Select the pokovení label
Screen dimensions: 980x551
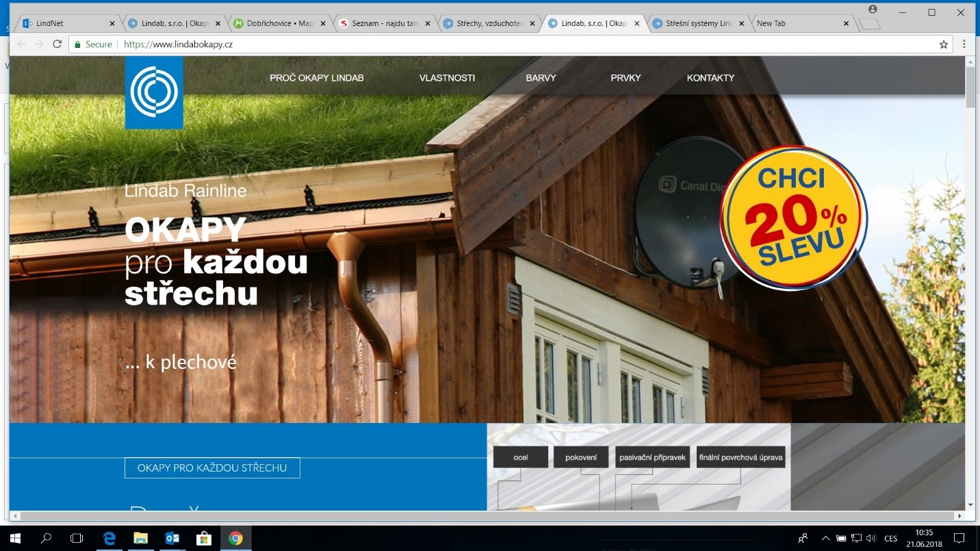(581, 457)
